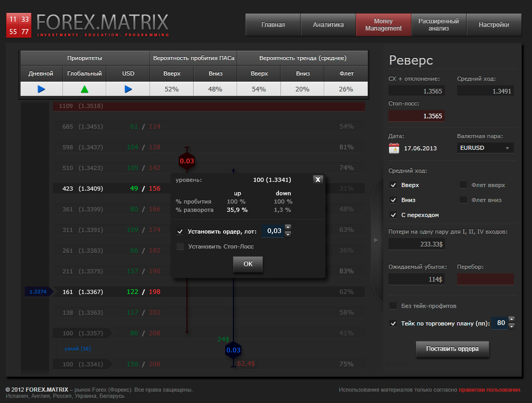
Task: Click the side panel collapse arrow
Action: (x=376, y=240)
